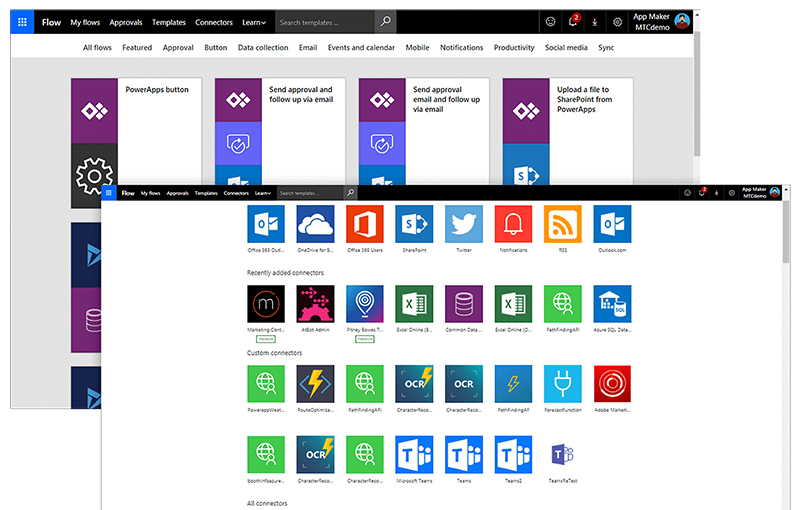Select the OneDrive for Business connector
This screenshot has width=800, height=510.
[316, 225]
